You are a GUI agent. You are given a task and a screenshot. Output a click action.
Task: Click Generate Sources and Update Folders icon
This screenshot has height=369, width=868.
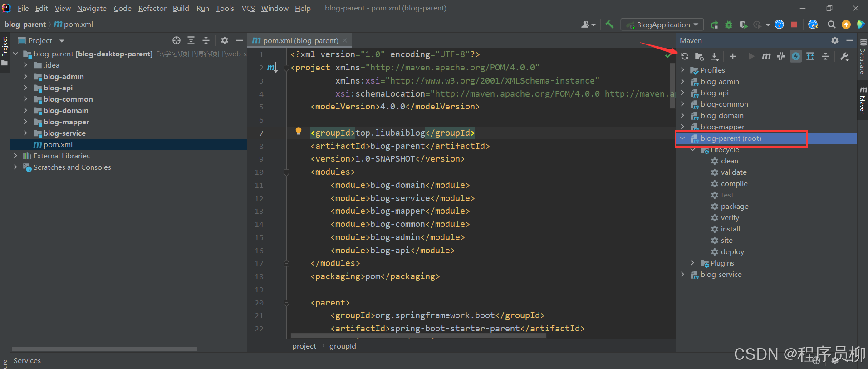point(699,56)
